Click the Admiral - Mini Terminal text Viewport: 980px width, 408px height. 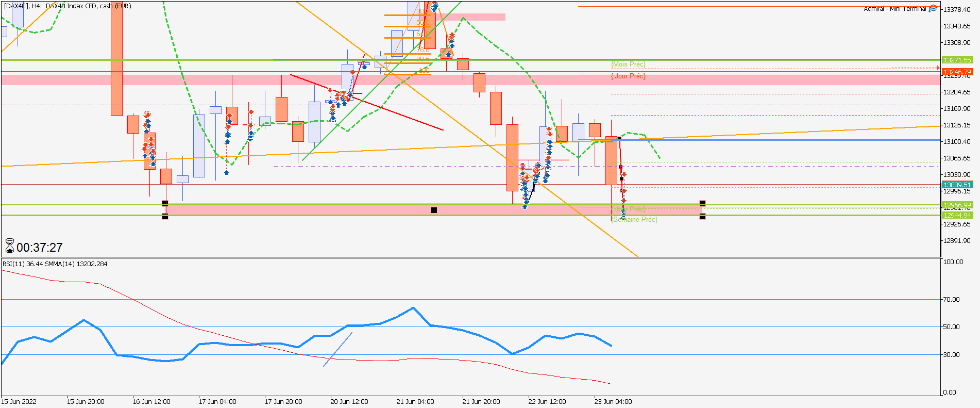coord(895,9)
